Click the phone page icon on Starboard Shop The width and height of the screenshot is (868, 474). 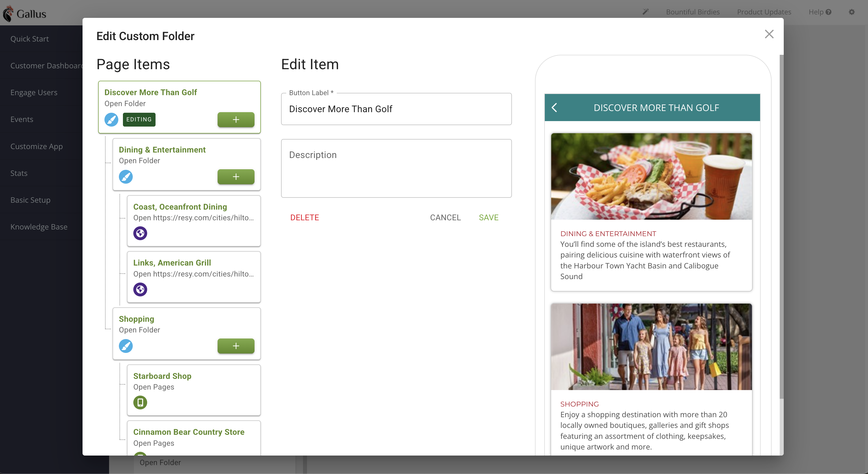click(x=140, y=402)
